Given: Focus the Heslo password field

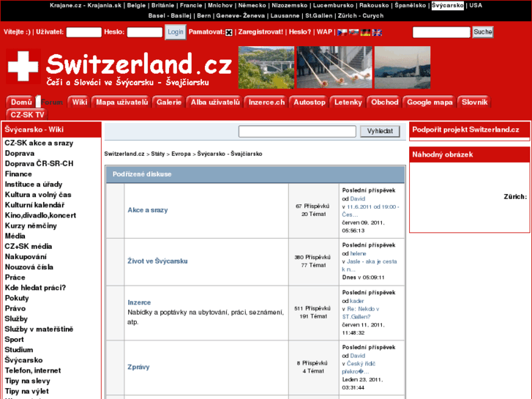Looking at the screenshot, I should click(145, 32).
